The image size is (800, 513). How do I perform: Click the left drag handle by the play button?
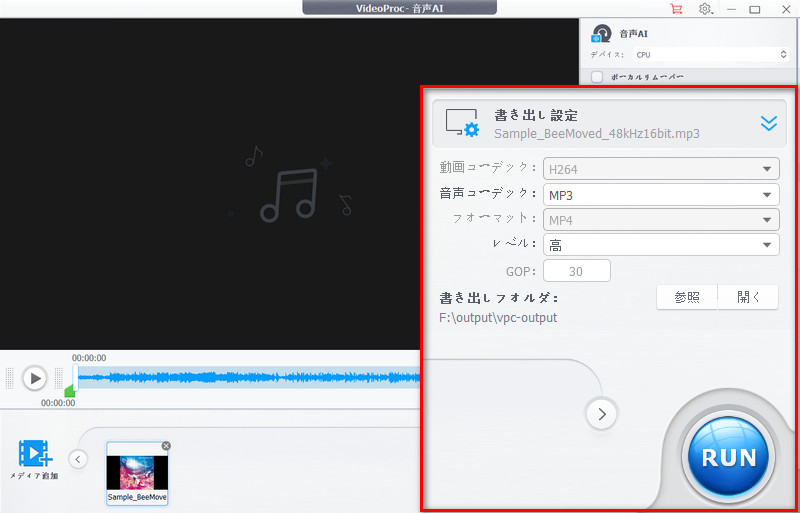pyautogui.click(x=9, y=378)
